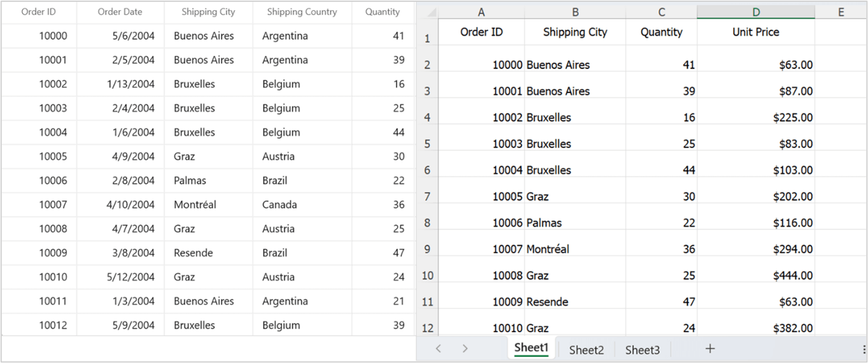Select column A header in the spreadsheet
The height and width of the screenshot is (363, 868).
pos(481,11)
